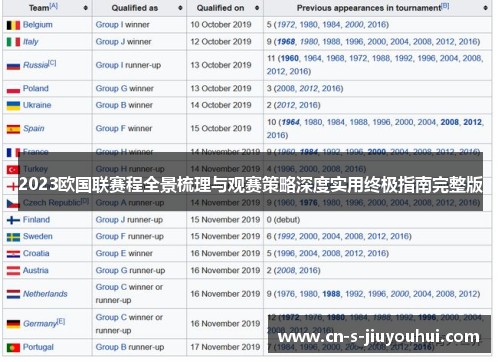500x362 pixels.
Task: Open the Portugal team link
Action: (x=38, y=347)
